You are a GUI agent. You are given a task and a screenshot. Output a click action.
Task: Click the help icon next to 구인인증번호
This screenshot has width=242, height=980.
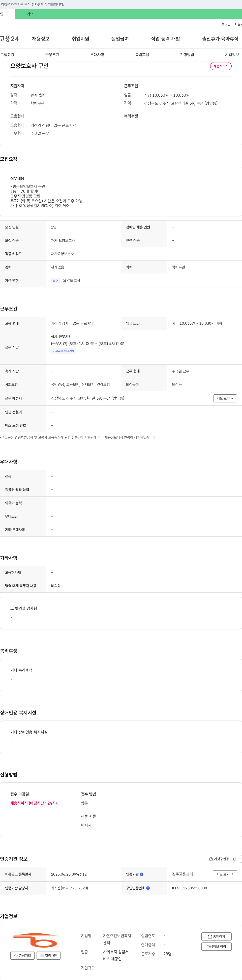pos(148,888)
